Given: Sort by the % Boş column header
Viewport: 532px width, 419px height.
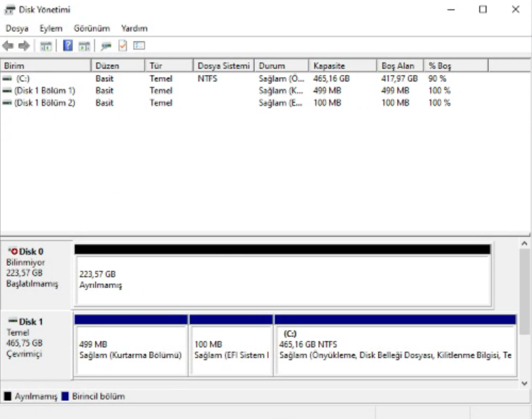Looking at the screenshot, I should pyautogui.click(x=456, y=65).
